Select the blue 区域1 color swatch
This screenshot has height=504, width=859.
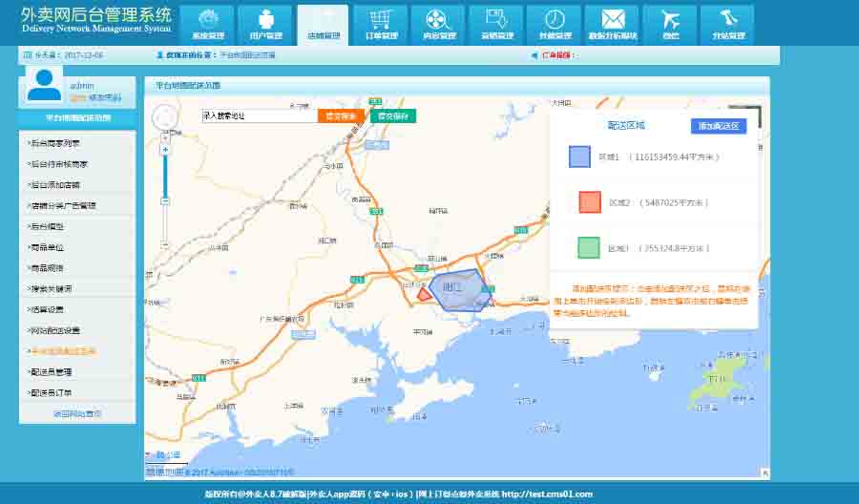tap(579, 157)
